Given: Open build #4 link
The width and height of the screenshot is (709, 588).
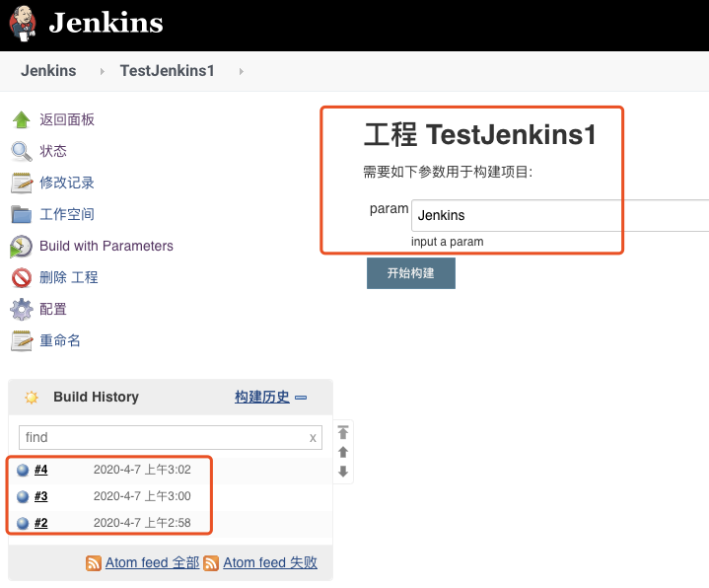Looking at the screenshot, I should coord(40,470).
